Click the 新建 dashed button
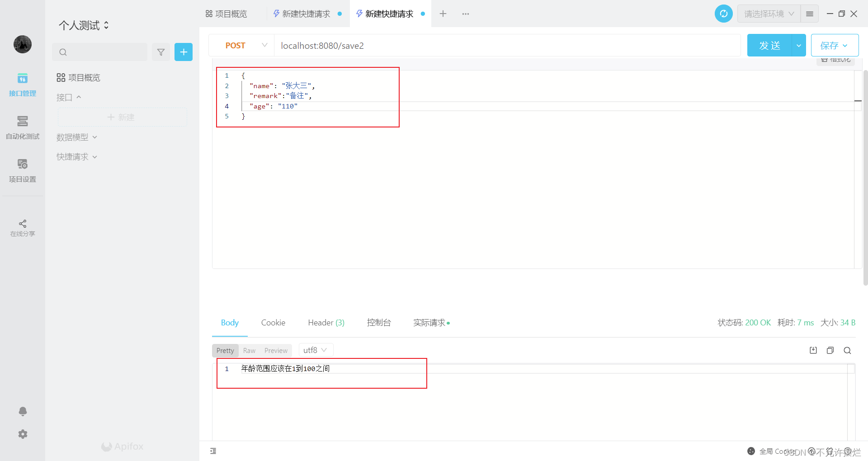Viewport: 868px width, 461px height. click(x=122, y=117)
